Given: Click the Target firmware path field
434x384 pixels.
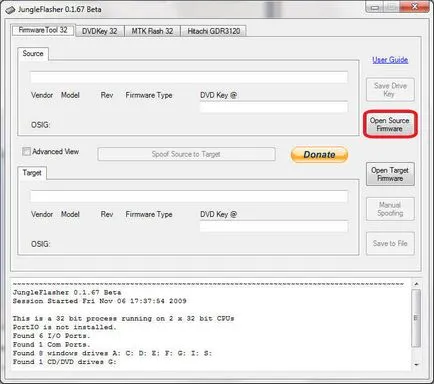Looking at the screenshot, I should pos(189,196).
